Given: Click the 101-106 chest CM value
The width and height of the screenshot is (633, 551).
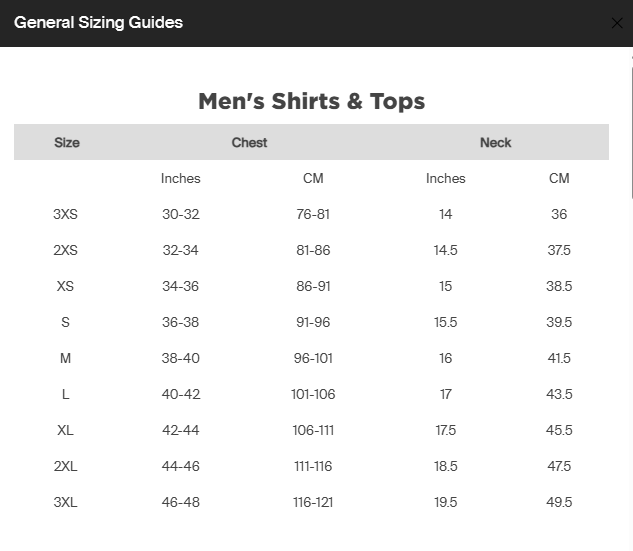Looking at the screenshot, I should coord(313,394).
